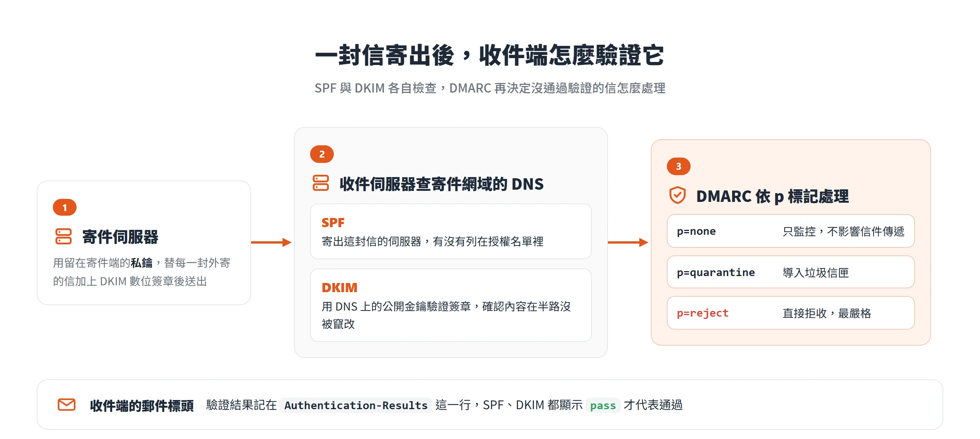Click the text 只監控，不影響信件傳遞
This screenshot has width=980, height=439.
(843, 231)
